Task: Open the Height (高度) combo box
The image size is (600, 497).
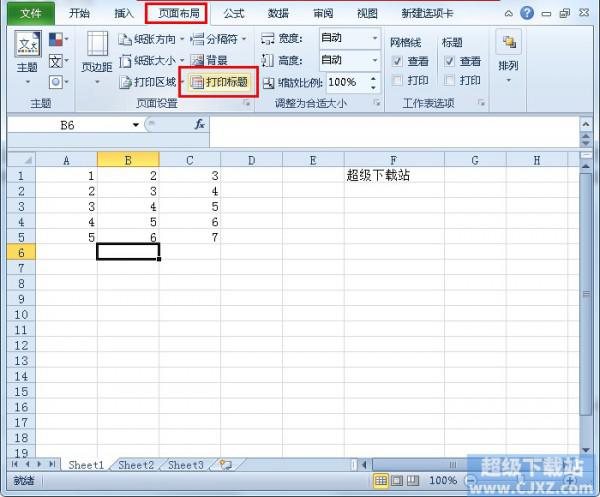Action: pos(350,60)
